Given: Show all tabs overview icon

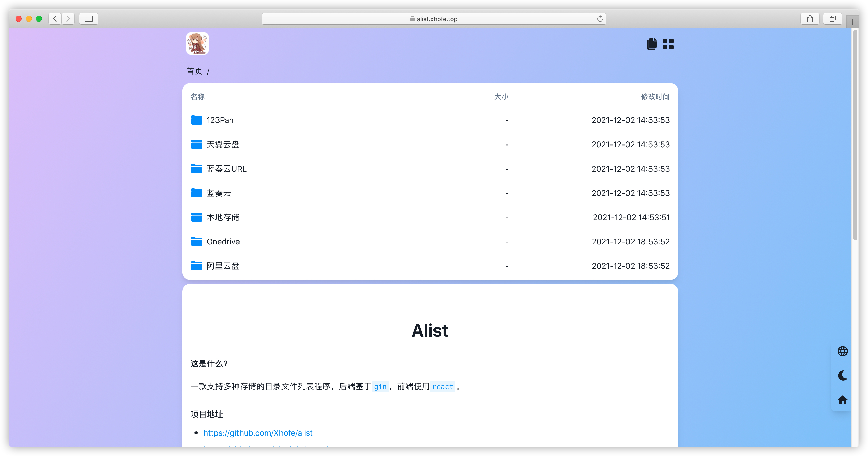Looking at the screenshot, I should pyautogui.click(x=833, y=19).
